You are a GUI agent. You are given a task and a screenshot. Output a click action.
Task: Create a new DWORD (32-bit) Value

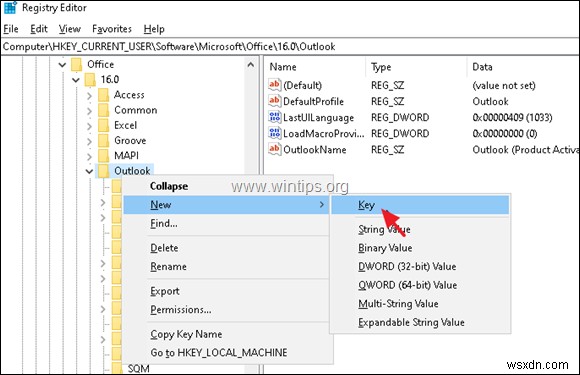pyautogui.click(x=420, y=266)
